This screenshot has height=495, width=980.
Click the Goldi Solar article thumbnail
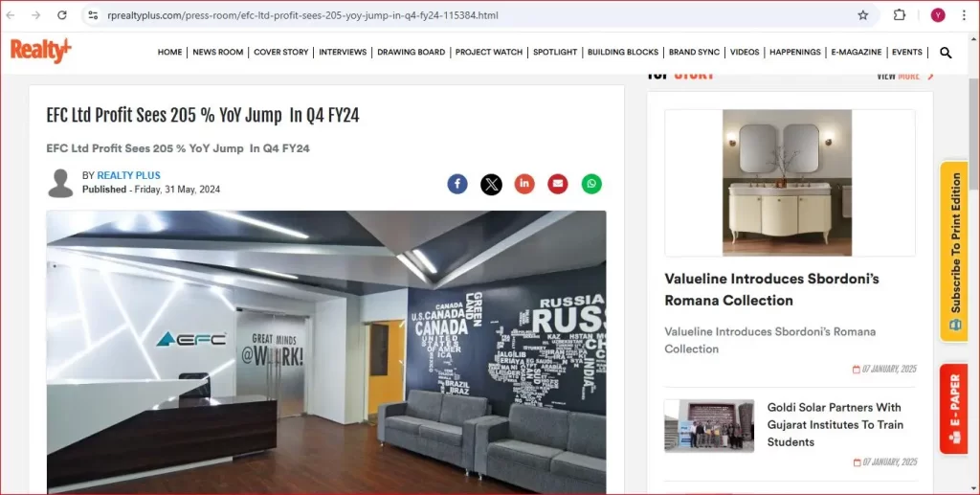(x=709, y=426)
